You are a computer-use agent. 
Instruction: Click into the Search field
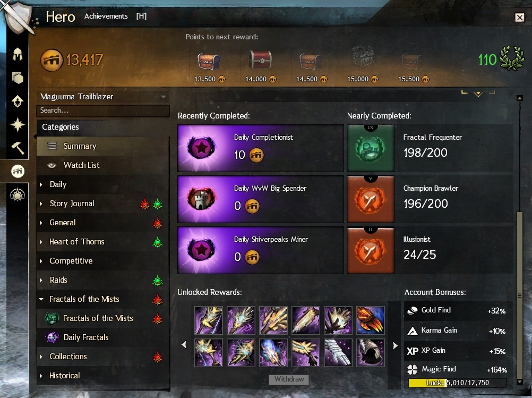[x=103, y=111]
